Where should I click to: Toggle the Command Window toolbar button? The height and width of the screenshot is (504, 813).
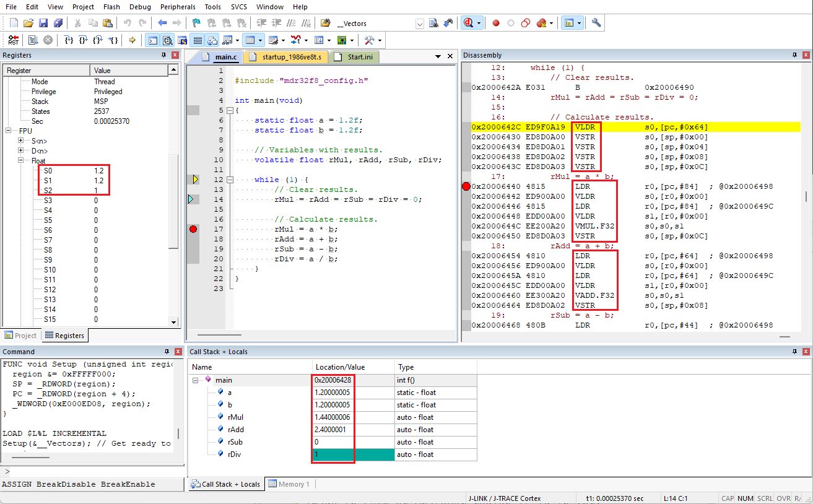[x=153, y=40]
